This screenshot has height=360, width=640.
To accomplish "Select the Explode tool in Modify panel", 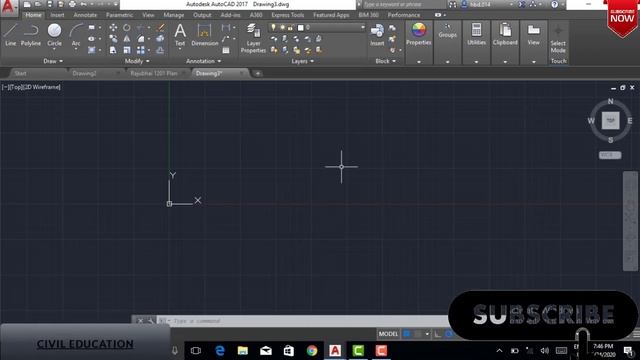I will [160, 39].
